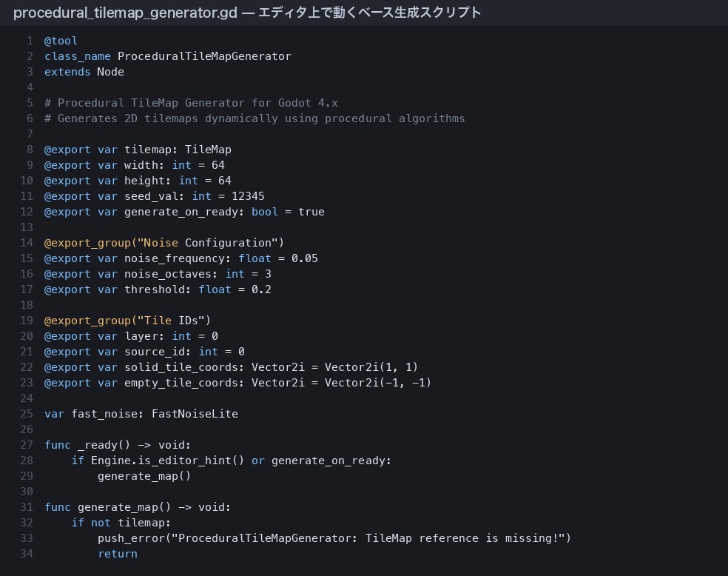The width and height of the screenshot is (728, 576).
Task: Click 'var fast_noise: FastNoiseLite' line
Action: (x=141, y=415)
